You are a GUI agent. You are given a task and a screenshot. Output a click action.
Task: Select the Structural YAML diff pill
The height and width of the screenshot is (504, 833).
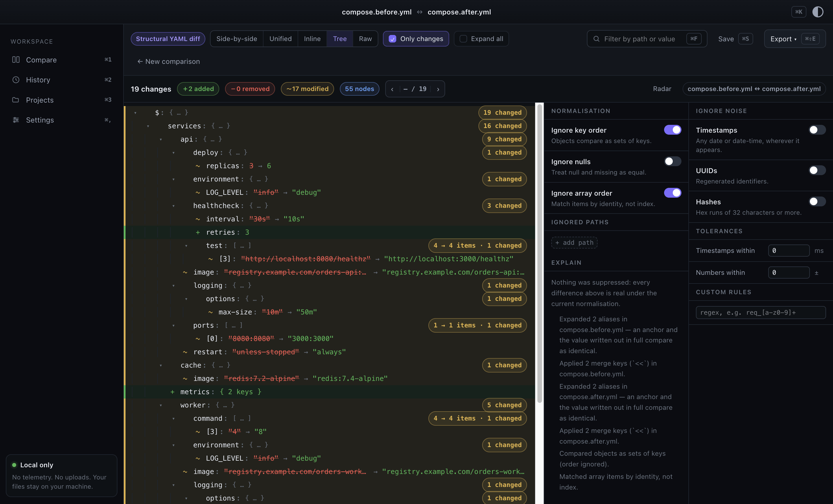pyautogui.click(x=168, y=39)
